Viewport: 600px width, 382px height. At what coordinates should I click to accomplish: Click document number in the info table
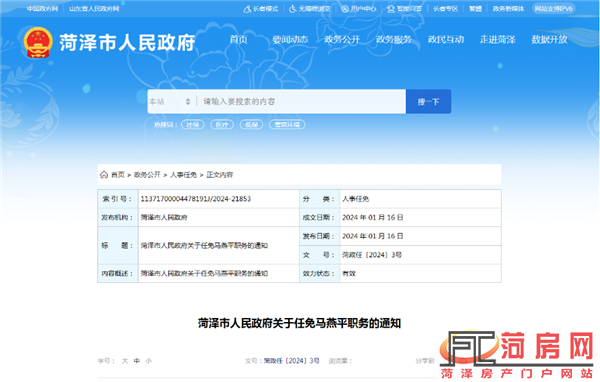(372, 255)
